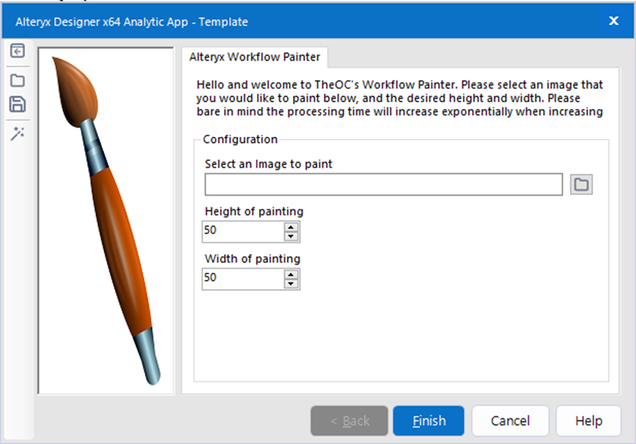Click the welcome description text
The width and height of the screenshot is (636, 444).
(x=400, y=99)
